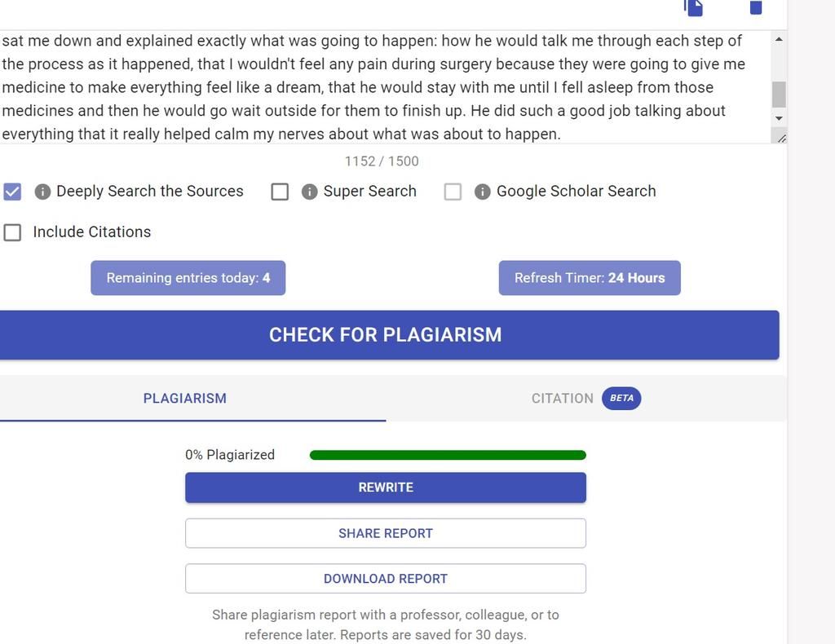835x644 pixels.
Task: Click the text box scrollbar down arrow
Action: 779,118
